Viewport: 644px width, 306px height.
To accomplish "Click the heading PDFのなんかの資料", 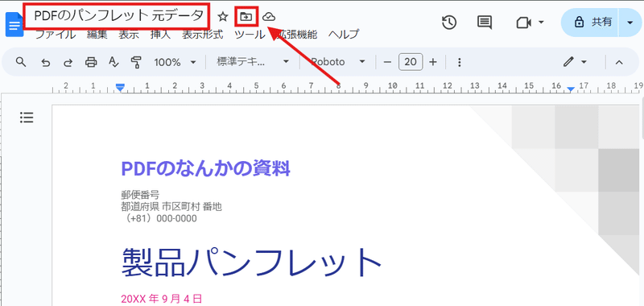I will pyautogui.click(x=206, y=168).
